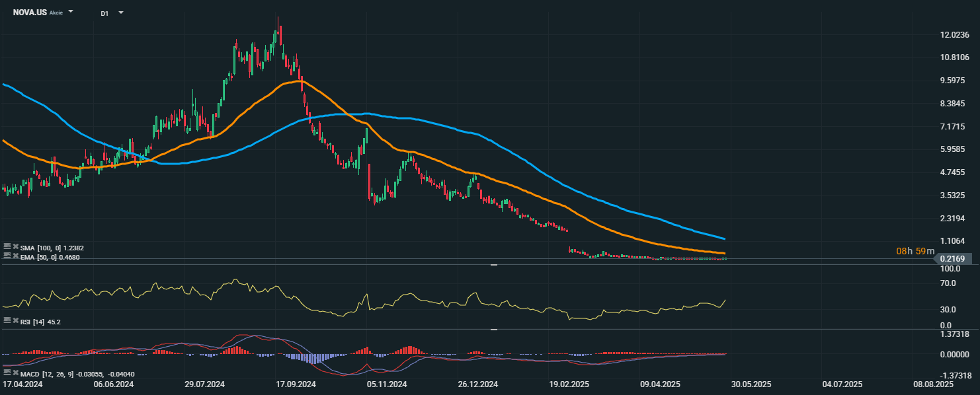Grab the divider handle above RSI panel
Viewport: 980px width, 395px height.
point(494,265)
